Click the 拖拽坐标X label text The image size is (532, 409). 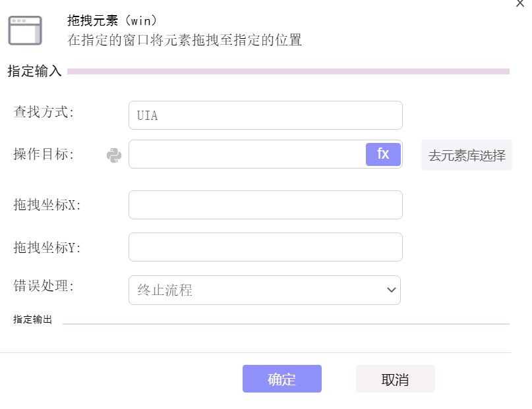[47, 205]
